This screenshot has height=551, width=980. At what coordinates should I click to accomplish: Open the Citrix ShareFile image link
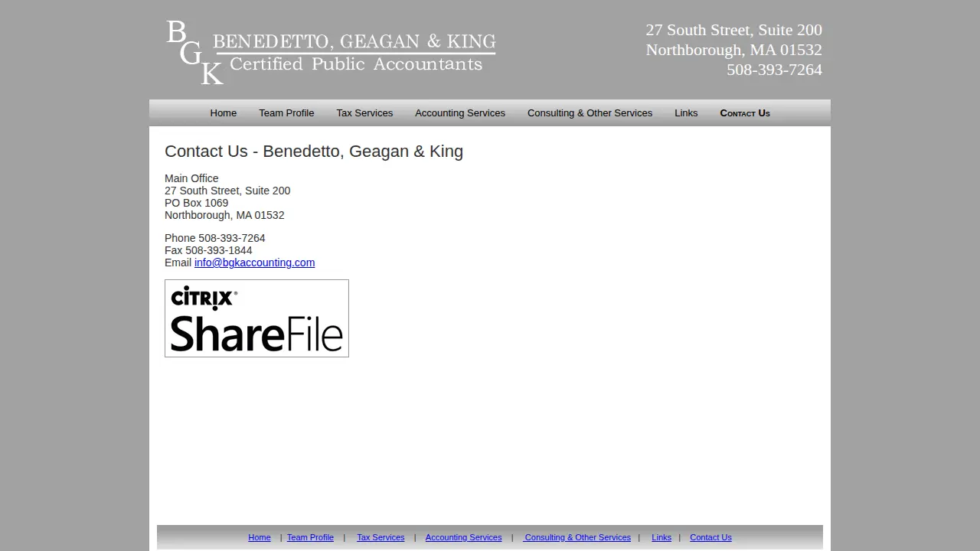[256, 318]
